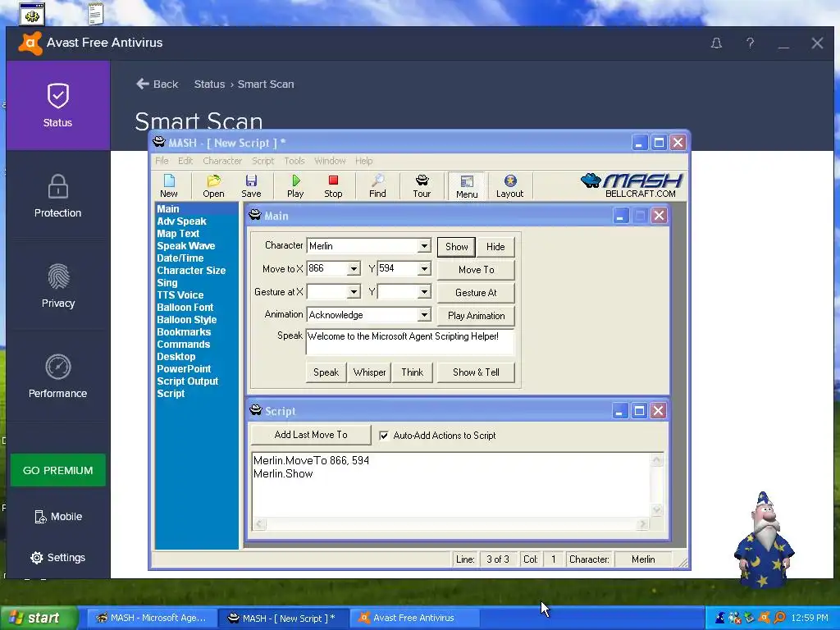Expand the Animation dropdown showing Acknowledge
840x630 pixels.
click(x=424, y=314)
